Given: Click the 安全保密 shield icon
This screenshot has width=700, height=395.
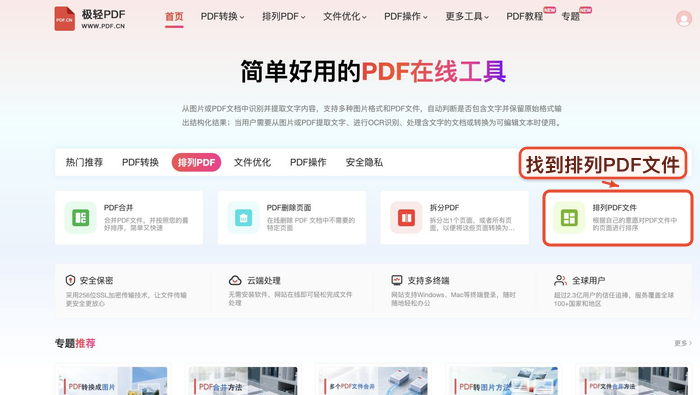Looking at the screenshot, I should 70,280.
